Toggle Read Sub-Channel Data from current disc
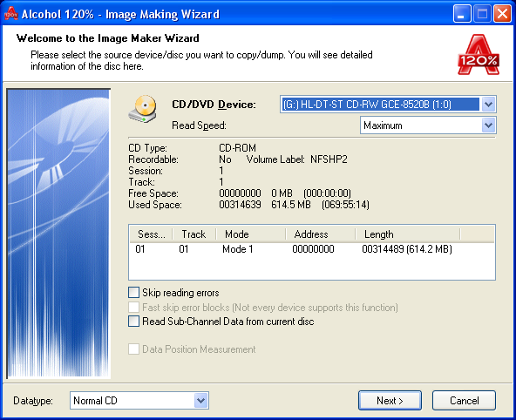The image size is (516, 420). pos(133,321)
